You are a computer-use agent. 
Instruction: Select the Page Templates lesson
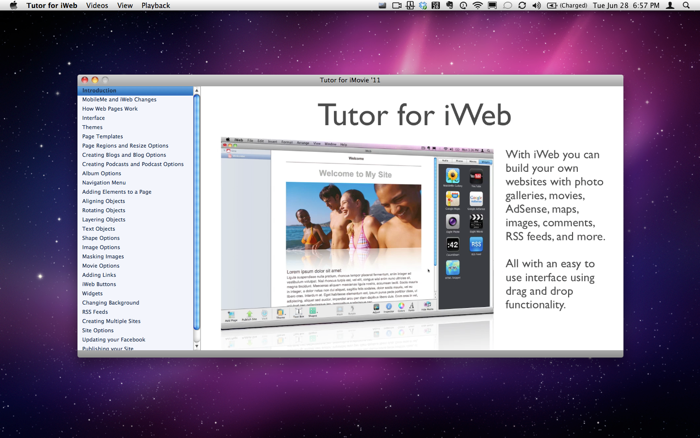pyautogui.click(x=102, y=136)
